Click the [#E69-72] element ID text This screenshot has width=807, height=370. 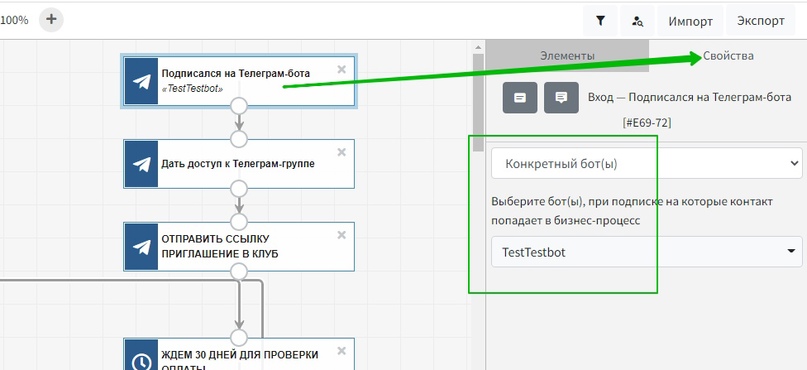point(646,122)
